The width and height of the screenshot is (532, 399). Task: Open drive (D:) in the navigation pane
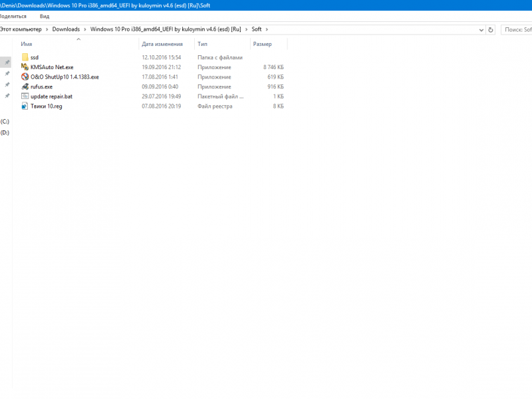point(5,132)
